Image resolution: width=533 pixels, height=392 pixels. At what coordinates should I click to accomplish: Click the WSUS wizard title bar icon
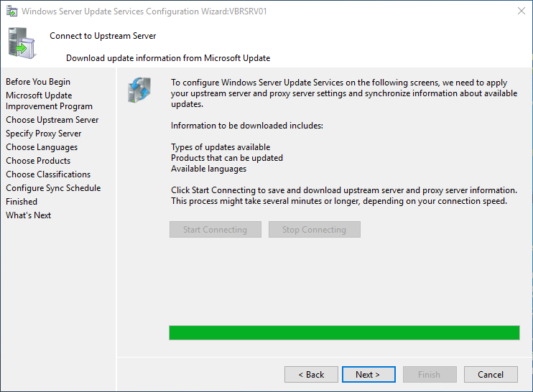12,11
